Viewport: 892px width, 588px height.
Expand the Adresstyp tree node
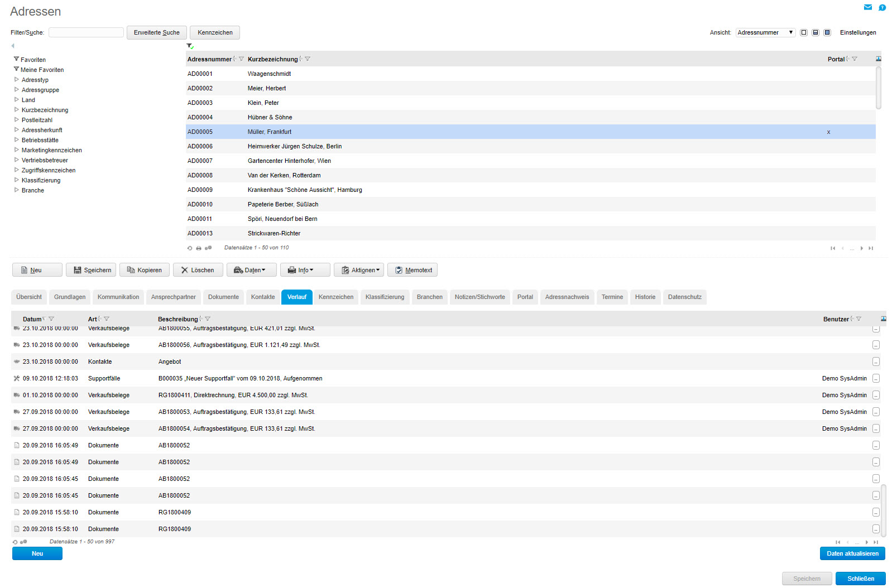(x=17, y=80)
